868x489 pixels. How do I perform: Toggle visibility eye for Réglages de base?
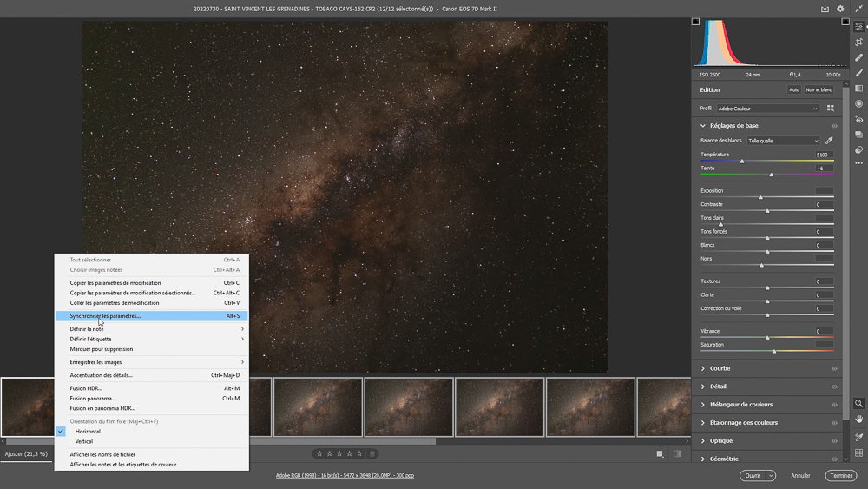[x=834, y=126]
